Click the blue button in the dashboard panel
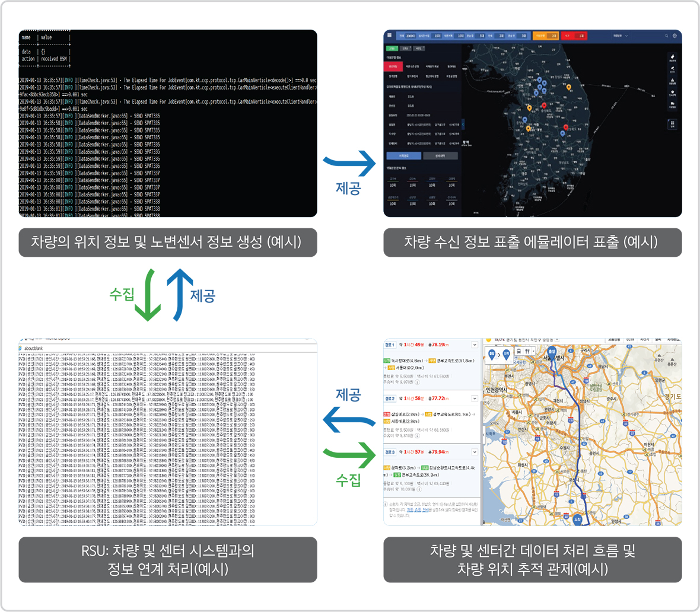This screenshot has width=700, height=612. (404, 156)
